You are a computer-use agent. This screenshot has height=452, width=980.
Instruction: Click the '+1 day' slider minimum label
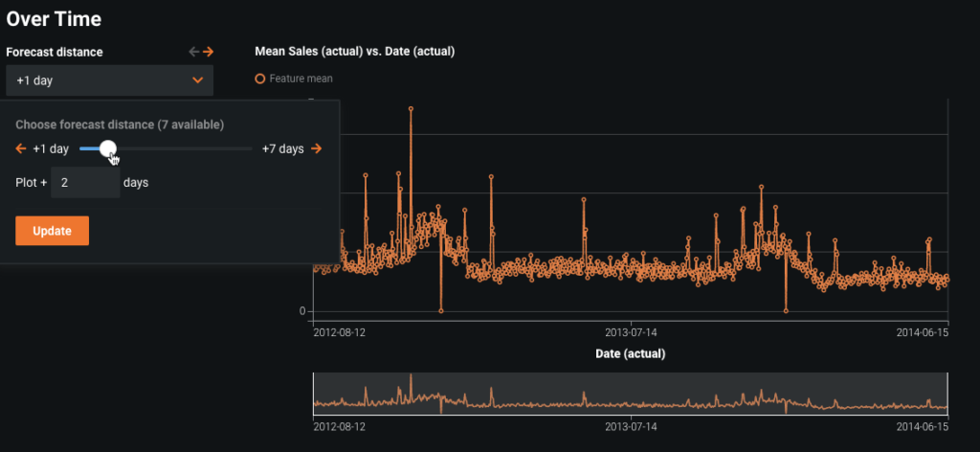(x=51, y=148)
